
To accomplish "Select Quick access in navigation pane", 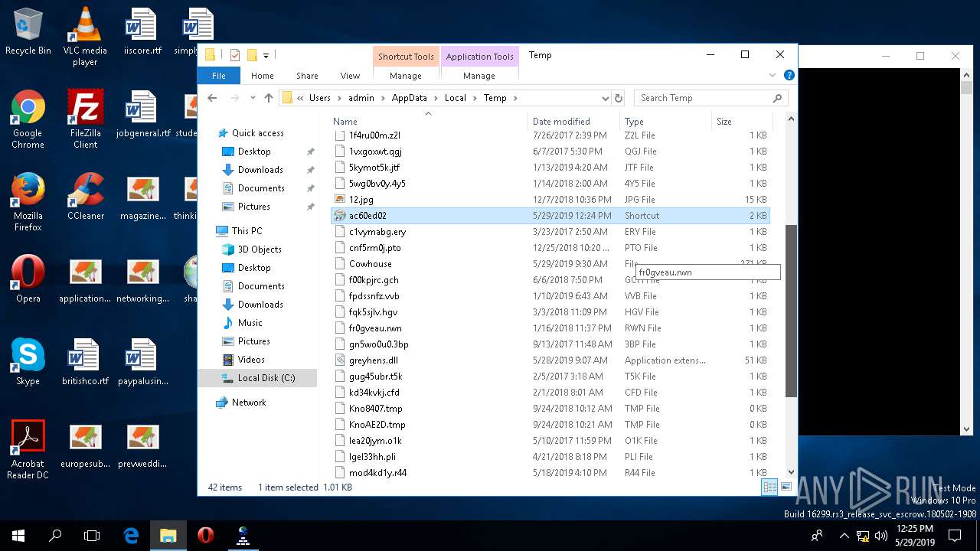I will click(x=258, y=133).
